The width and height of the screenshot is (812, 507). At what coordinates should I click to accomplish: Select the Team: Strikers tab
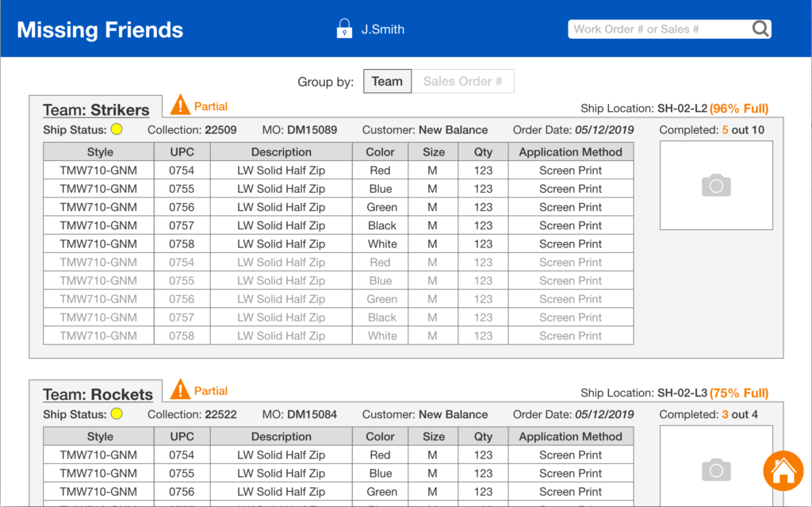96,109
